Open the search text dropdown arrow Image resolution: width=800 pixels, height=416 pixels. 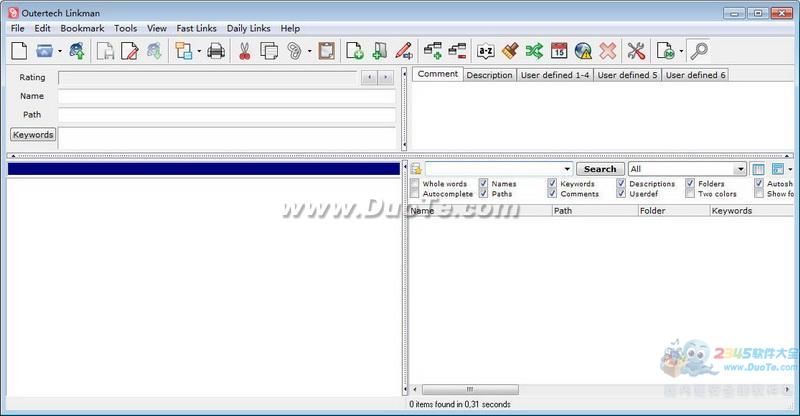[x=567, y=169]
